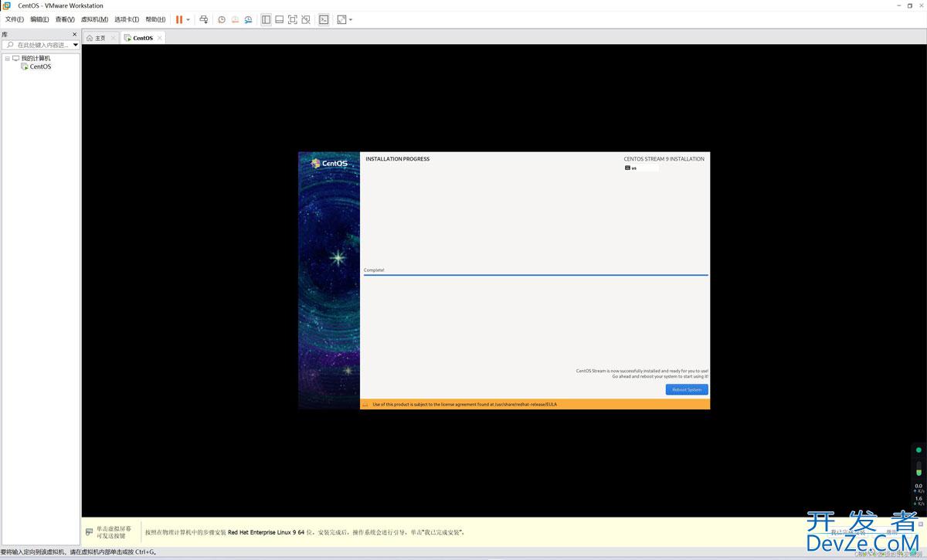
Task: Open the 选项卡(T) menu
Action: point(127,19)
